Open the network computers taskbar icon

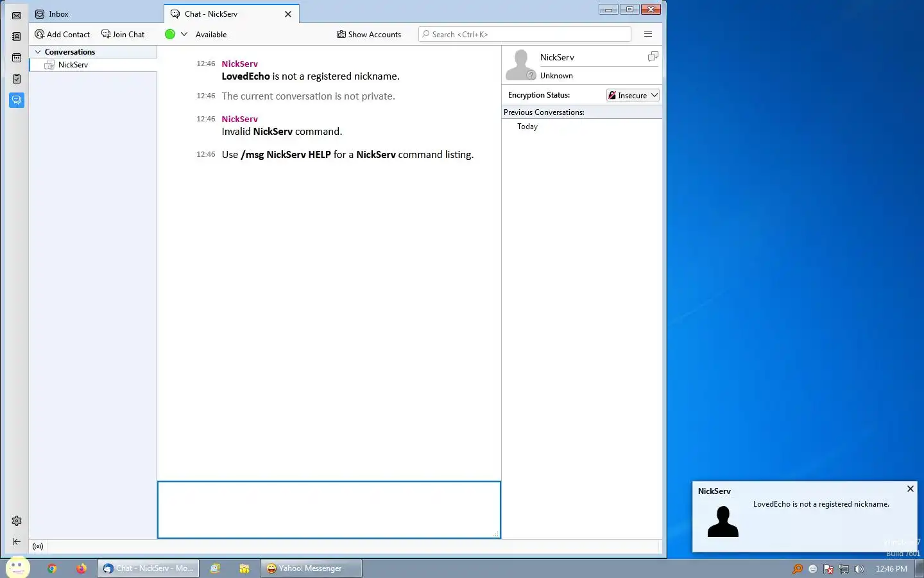[215, 568]
